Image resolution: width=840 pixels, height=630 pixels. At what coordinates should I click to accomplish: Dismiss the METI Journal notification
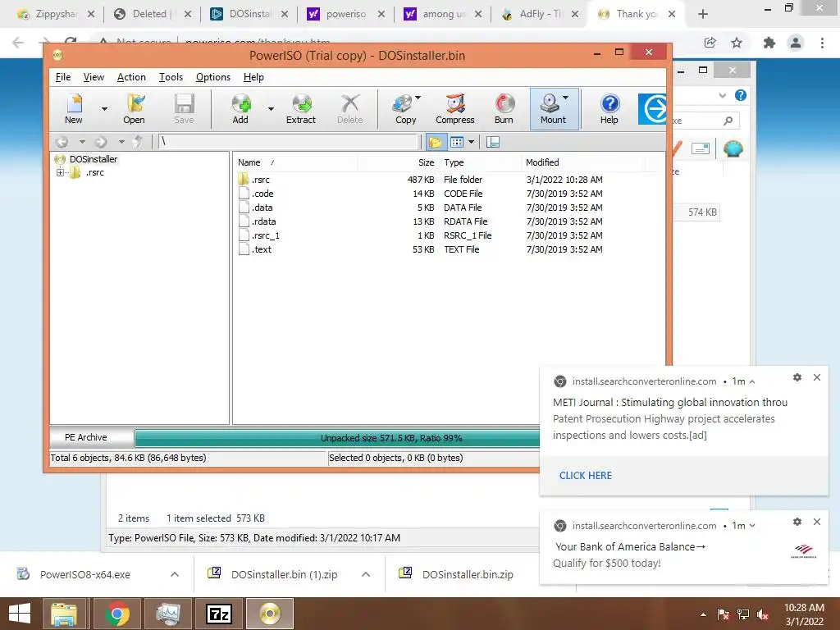tap(817, 377)
